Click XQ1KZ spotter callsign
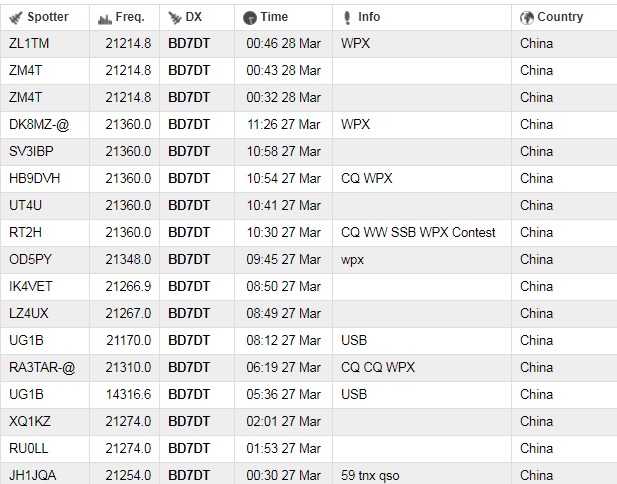 (x=30, y=421)
